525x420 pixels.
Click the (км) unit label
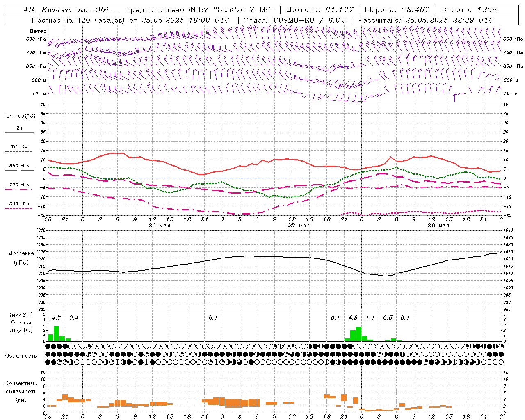click(21, 399)
